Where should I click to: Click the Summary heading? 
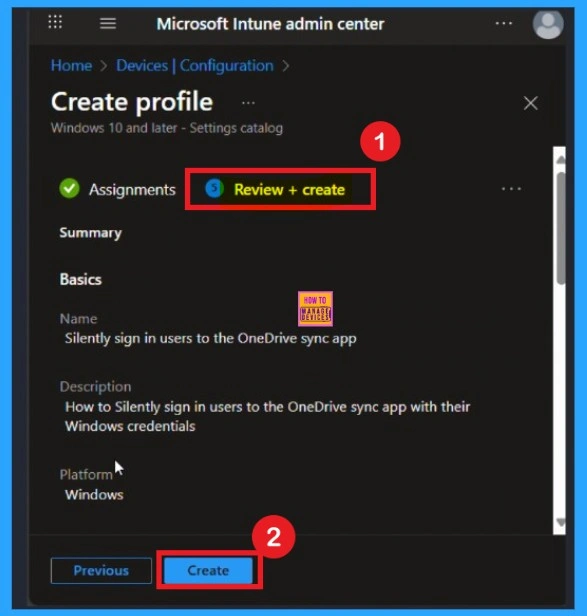click(x=90, y=233)
